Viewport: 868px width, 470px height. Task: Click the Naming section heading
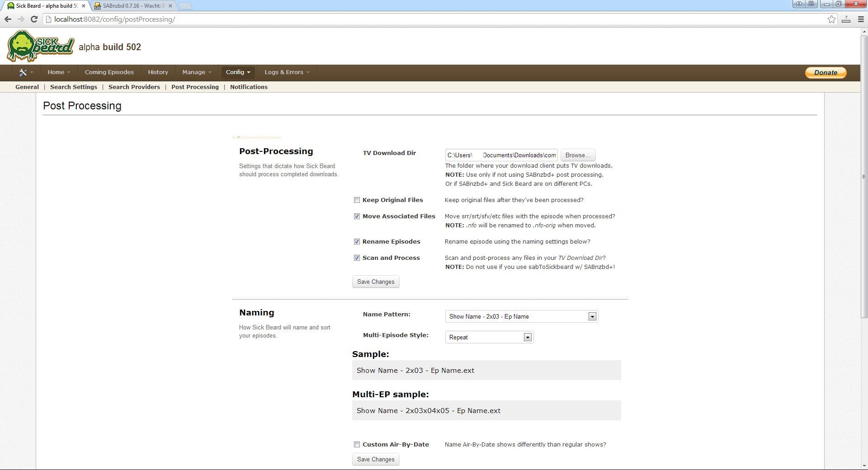[257, 313]
